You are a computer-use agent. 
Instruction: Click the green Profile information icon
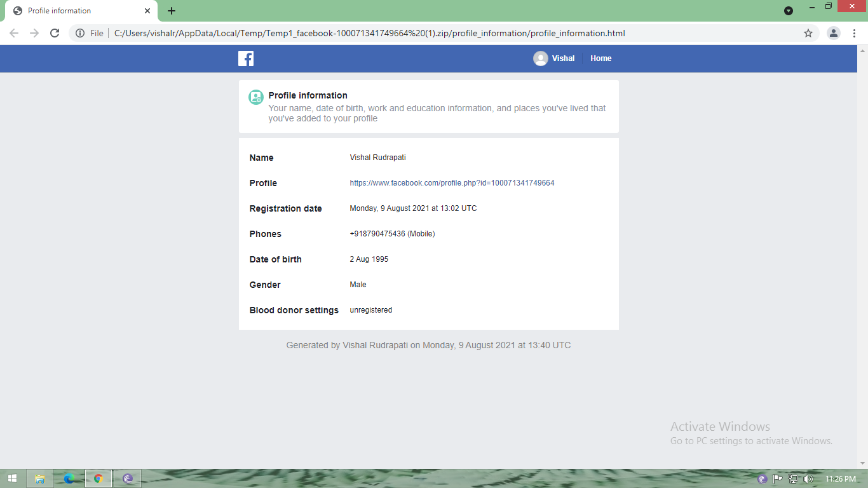click(255, 97)
